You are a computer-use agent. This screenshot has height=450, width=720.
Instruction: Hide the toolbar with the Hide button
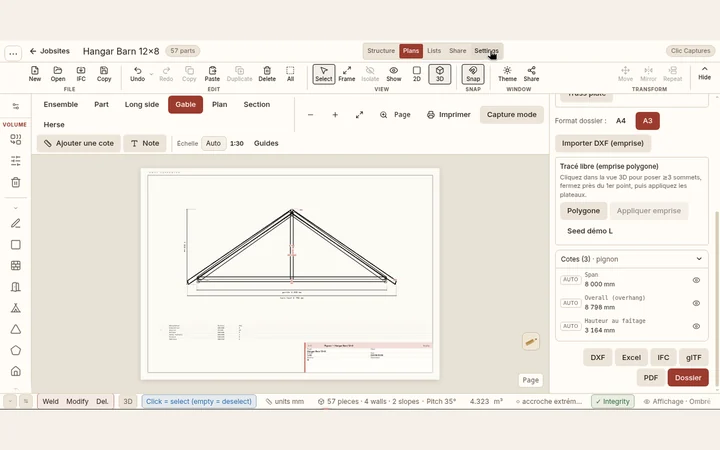(x=704, y=73)
